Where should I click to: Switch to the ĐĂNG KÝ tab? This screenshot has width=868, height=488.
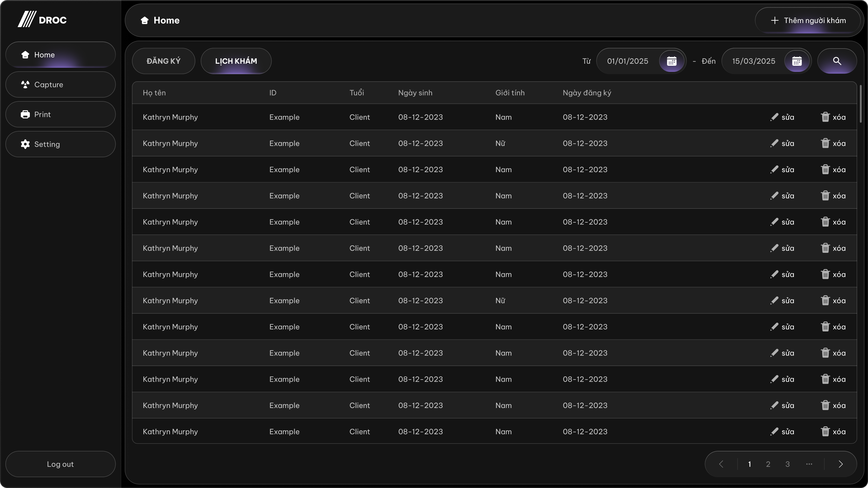click(x=163, y=61)
